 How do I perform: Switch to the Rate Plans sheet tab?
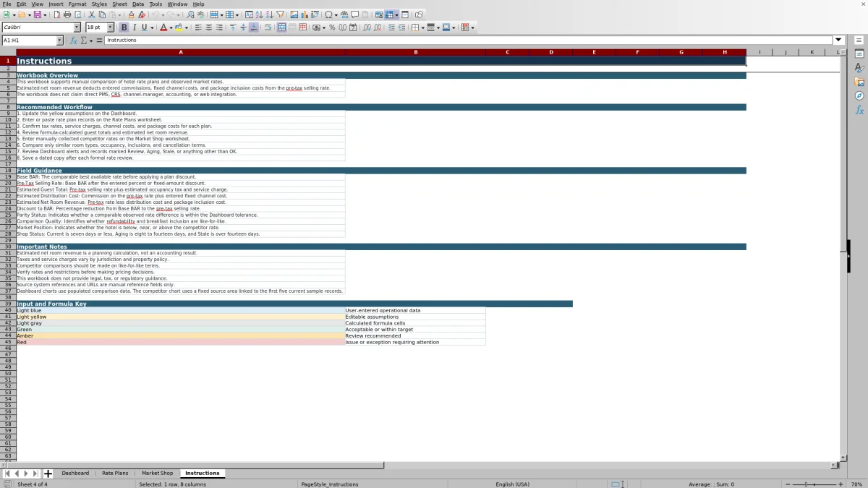click(115, 474)
